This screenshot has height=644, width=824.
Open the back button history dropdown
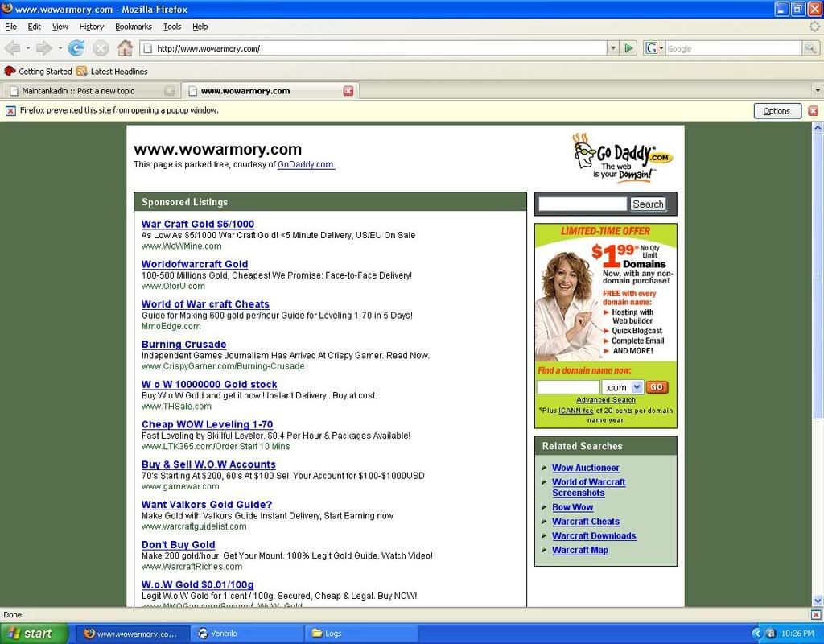point(28,48)
